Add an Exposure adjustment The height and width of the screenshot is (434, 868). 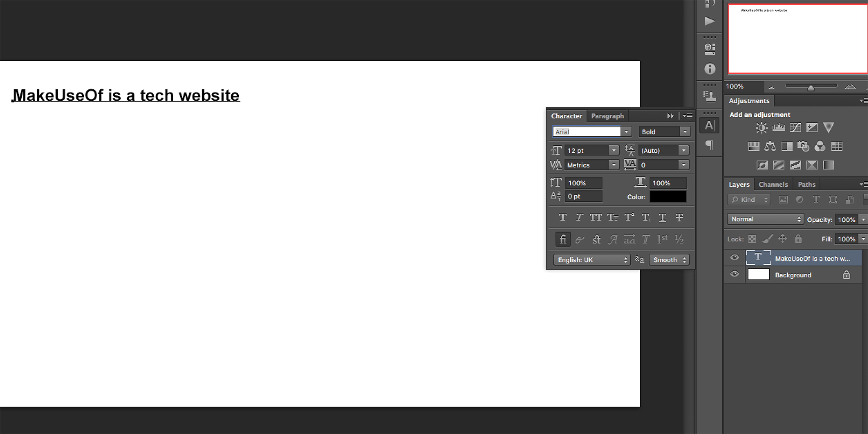[x=812, y=128]
